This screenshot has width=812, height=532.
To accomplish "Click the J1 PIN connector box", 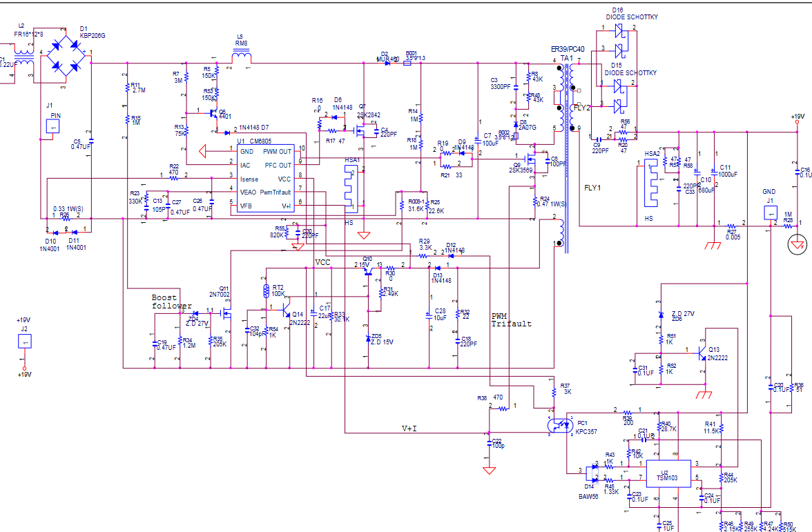I will pos(52,126).
